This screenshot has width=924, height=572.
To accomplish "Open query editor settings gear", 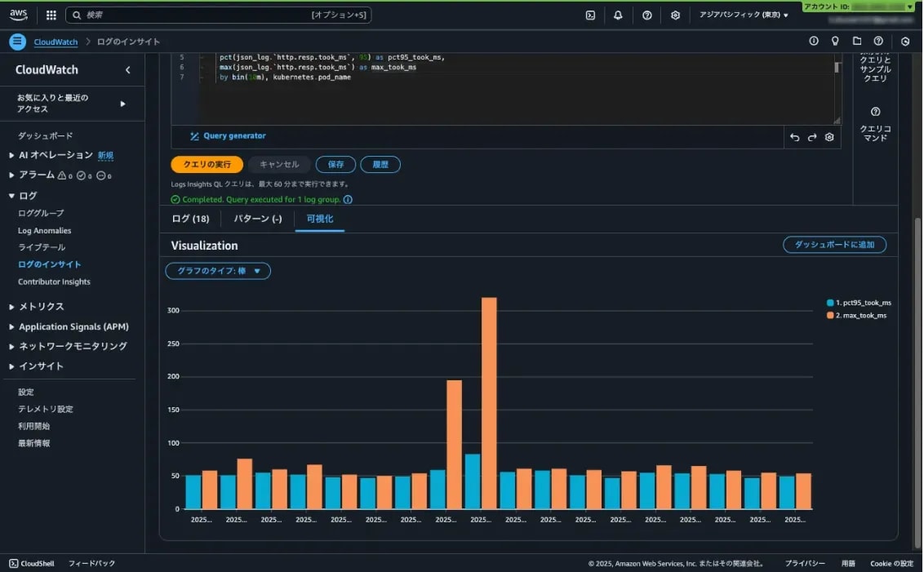I will (x=829, y=137).
